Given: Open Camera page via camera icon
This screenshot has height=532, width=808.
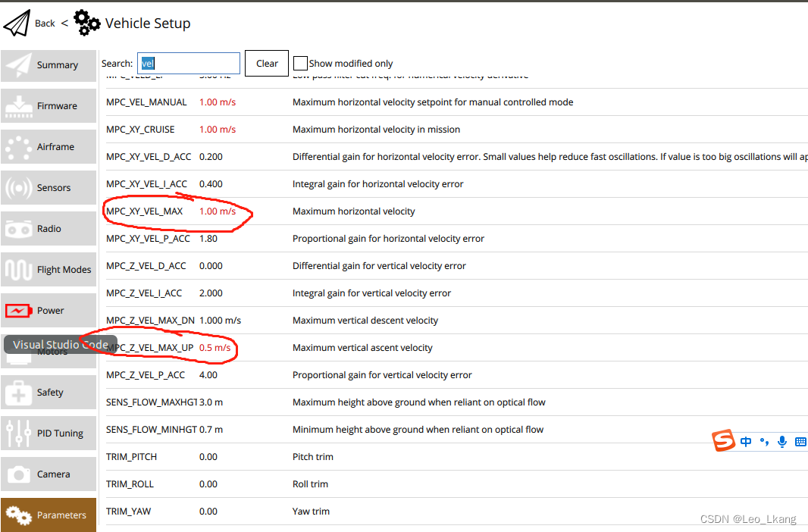Looking at the screenshot, I should [x=18, y=474].
